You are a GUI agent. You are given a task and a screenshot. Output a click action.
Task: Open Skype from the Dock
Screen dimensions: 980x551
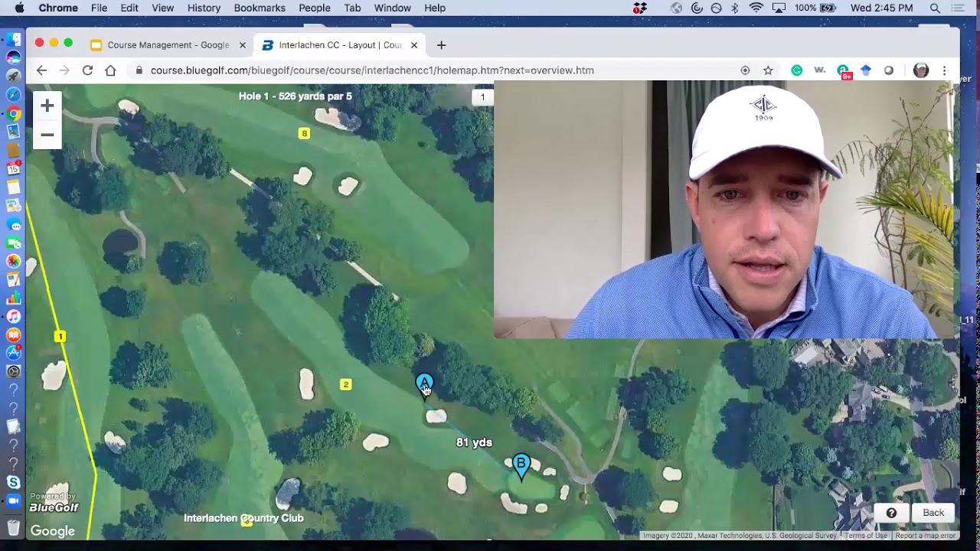[x=13, y=481]
